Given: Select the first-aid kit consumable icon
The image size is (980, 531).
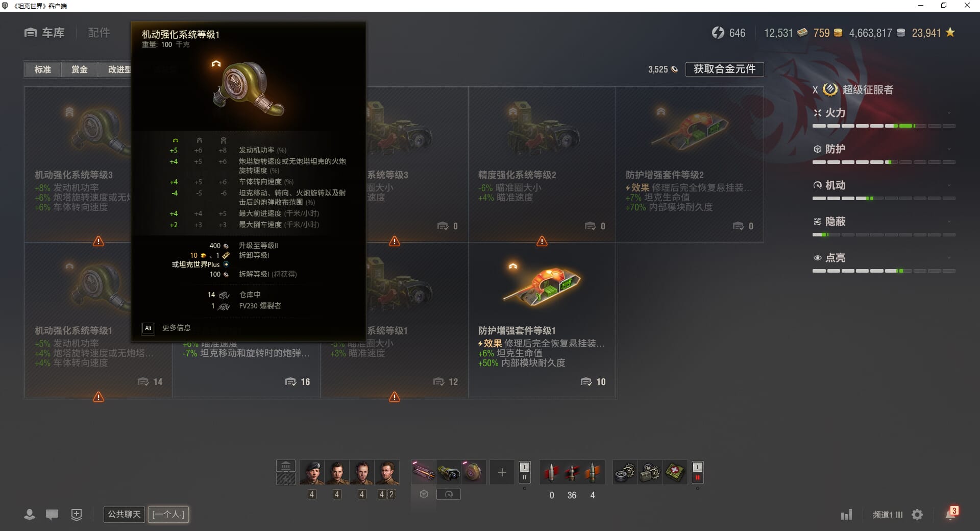Looking at the screenshot, I should coord(675,472).
